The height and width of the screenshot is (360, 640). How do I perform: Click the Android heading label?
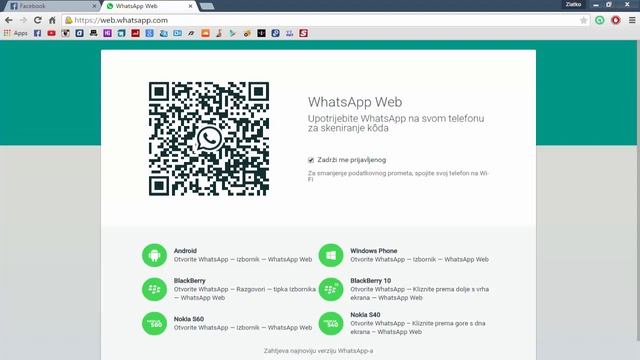185,251
